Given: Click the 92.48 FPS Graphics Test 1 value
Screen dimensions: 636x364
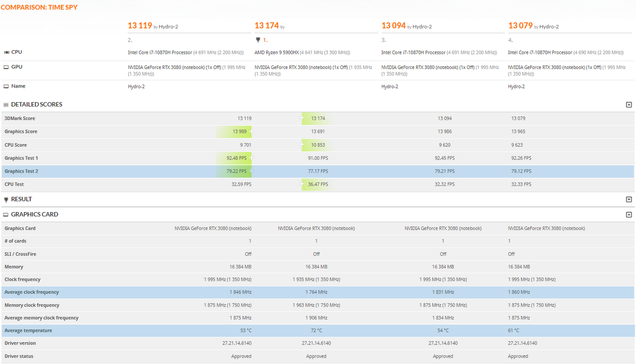Looking at the screenshot, I should click(x=236, y=158).
